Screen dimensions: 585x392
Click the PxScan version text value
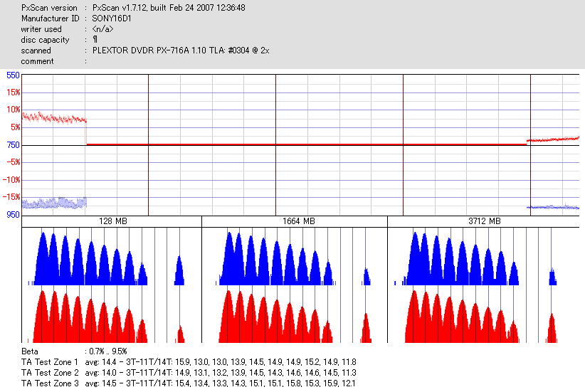tap(169, 8)
